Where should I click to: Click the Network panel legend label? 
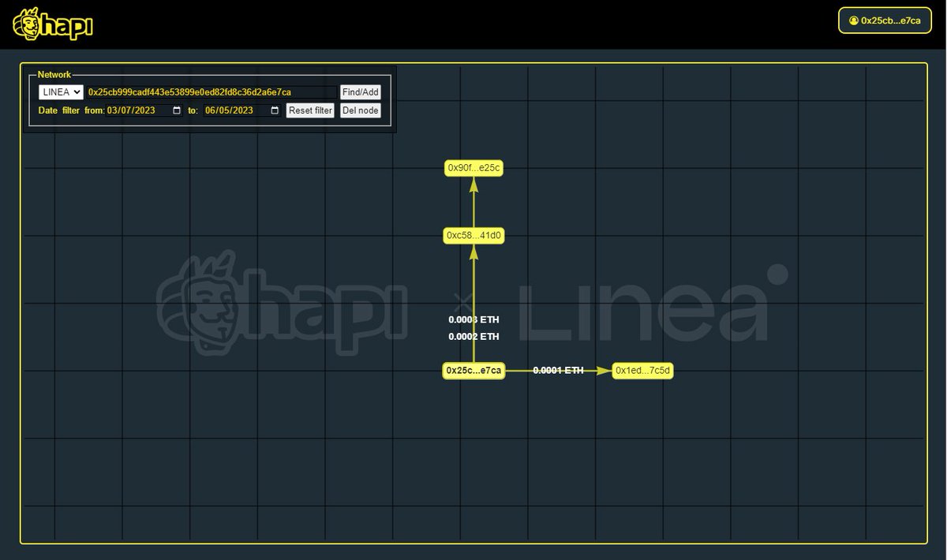point(54,74)
